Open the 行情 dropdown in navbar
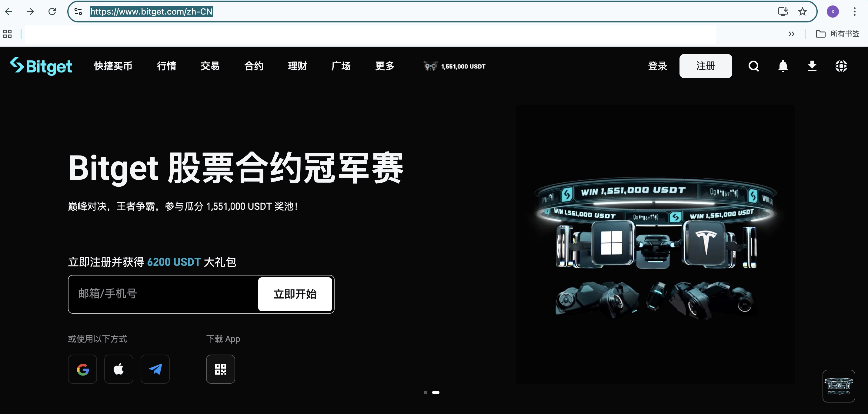The width and height of the screenshot is (868, 414). tap(166, 66)
